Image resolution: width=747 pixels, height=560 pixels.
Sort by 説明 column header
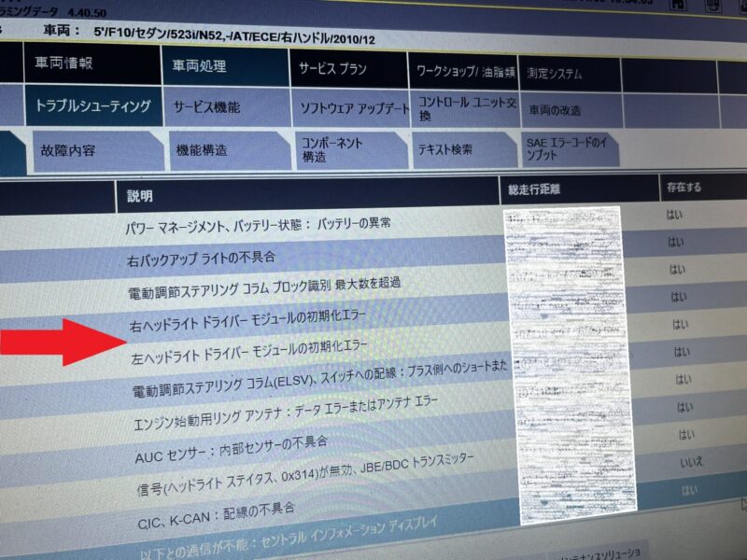tap(140, 197)
